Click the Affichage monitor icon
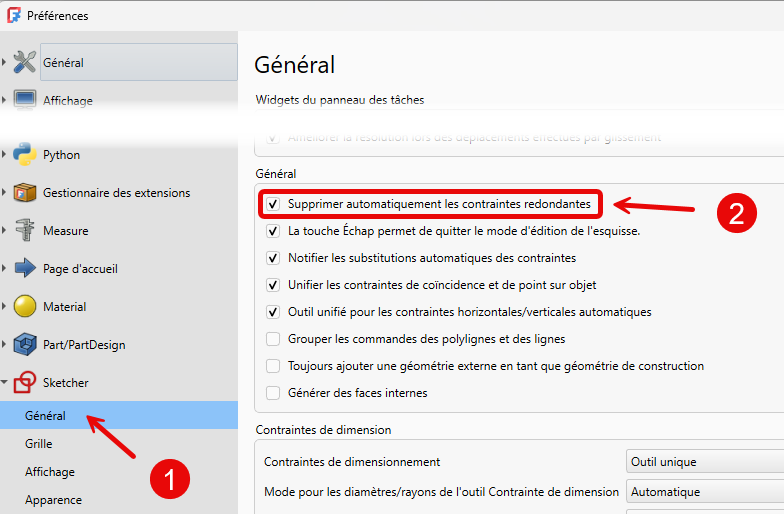This screenshot has width=784, height=514. click(25, 100)
